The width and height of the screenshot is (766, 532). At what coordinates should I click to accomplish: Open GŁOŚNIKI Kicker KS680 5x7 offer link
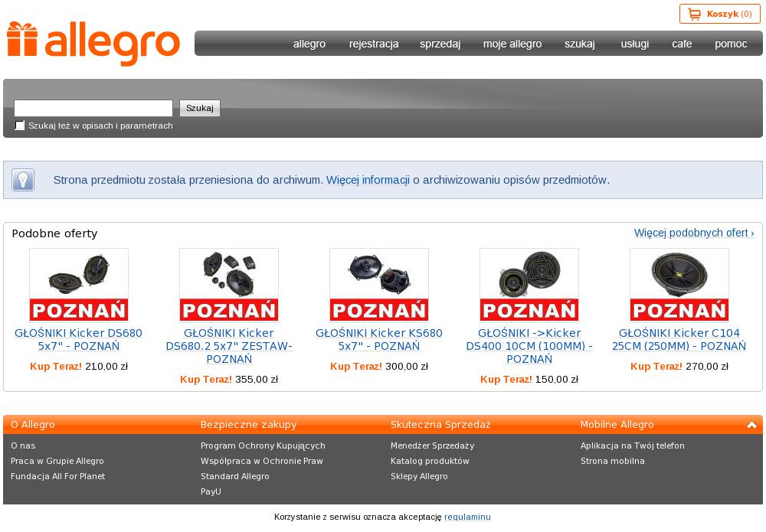[379, 339]
